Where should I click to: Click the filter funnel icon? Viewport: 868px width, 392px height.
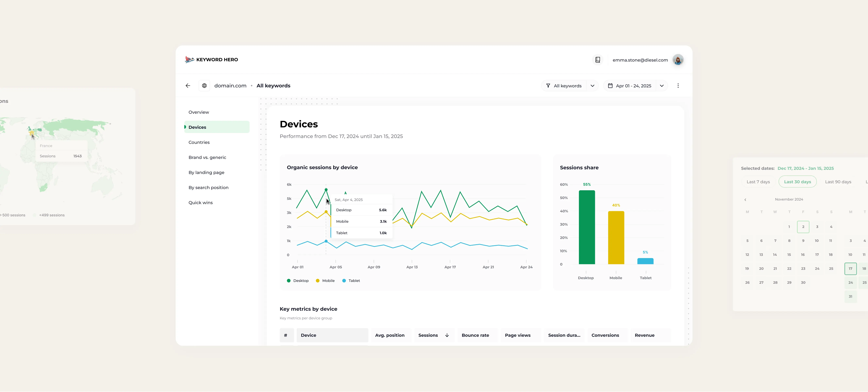[x=548, y=86]
